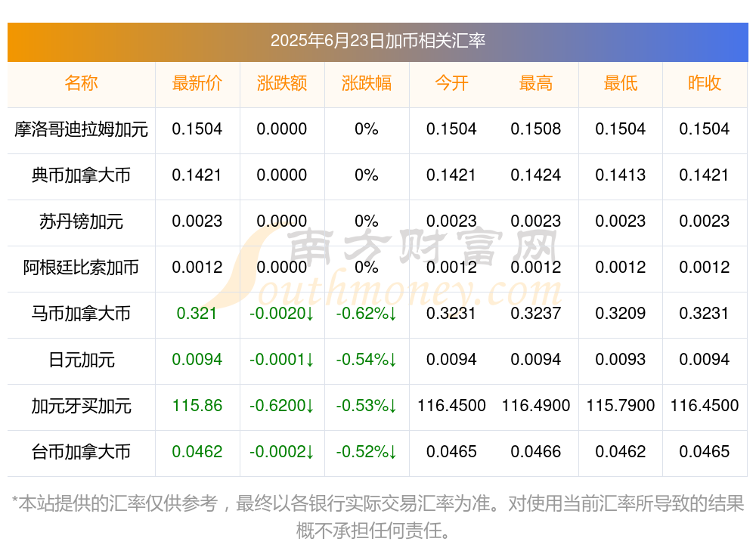Select the 马币加拿大币 row name
756x554 pixels.
click(x=81, y=314)
